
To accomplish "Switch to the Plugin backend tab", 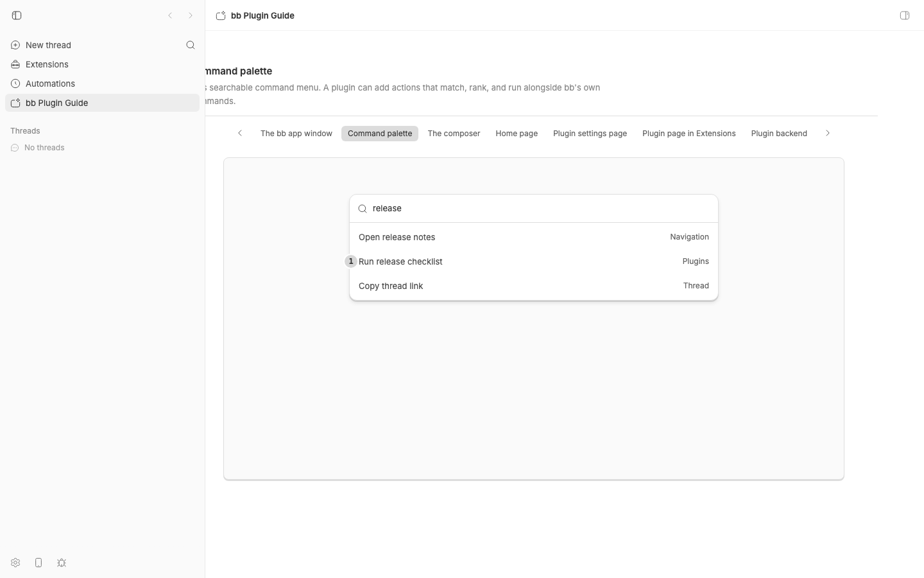I will click(779, 134).
